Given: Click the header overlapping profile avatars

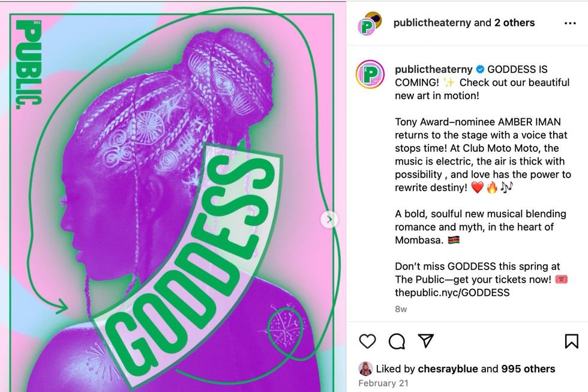Looking at the screenshot, I should pos(370,23).
